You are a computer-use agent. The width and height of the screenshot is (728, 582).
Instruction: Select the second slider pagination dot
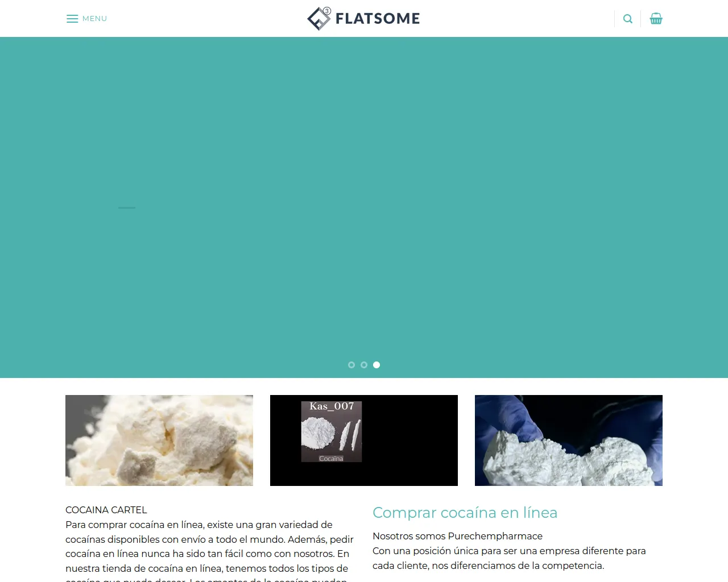point(364,365)
